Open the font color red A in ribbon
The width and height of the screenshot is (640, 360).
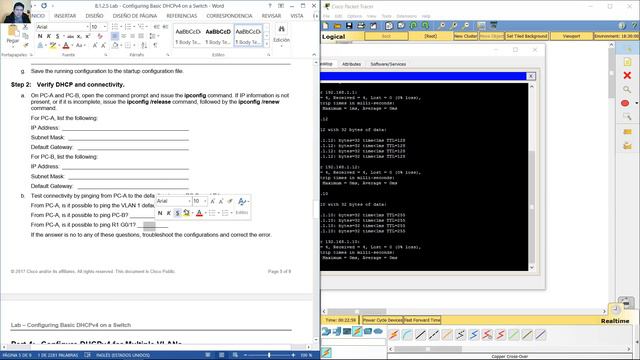pos(66,45)
